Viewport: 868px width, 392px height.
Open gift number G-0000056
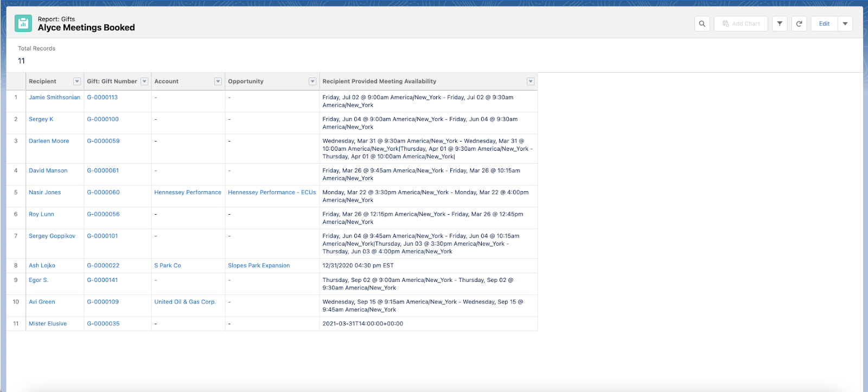coord(104,214)
